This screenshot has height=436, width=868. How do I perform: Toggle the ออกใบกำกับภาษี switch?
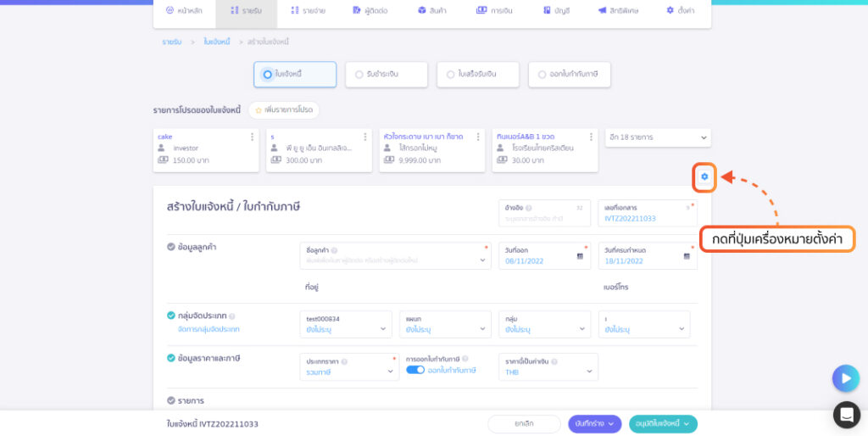415,370
